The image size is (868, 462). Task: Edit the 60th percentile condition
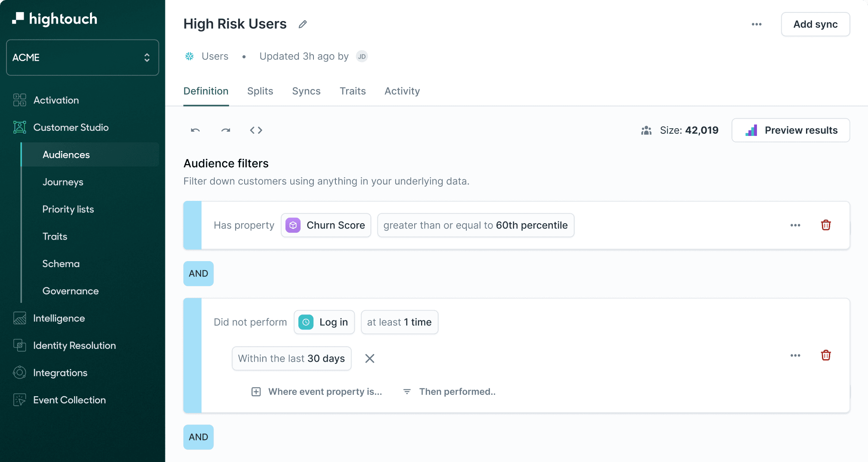click(x=475, y=225)
